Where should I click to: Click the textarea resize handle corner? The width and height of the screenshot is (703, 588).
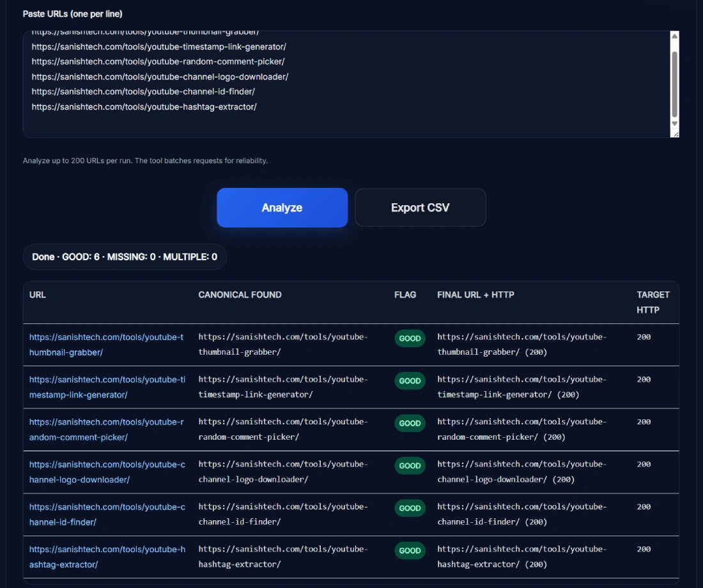675,133
